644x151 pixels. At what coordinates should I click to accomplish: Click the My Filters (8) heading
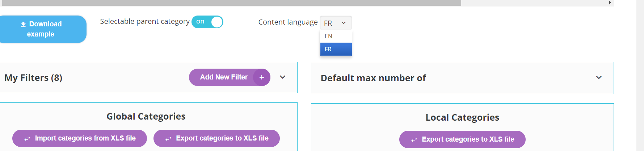pyautogui.click(x=33, y=78)
